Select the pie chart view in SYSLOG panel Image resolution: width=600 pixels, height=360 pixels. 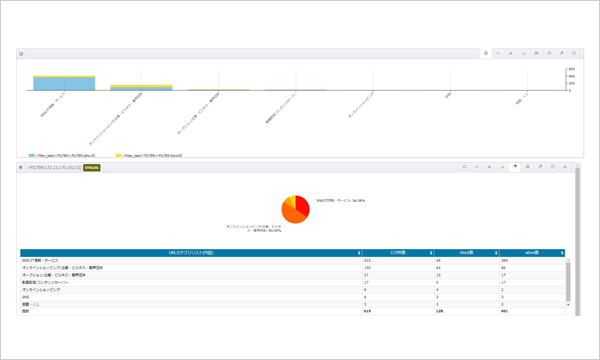coord(515,167)
